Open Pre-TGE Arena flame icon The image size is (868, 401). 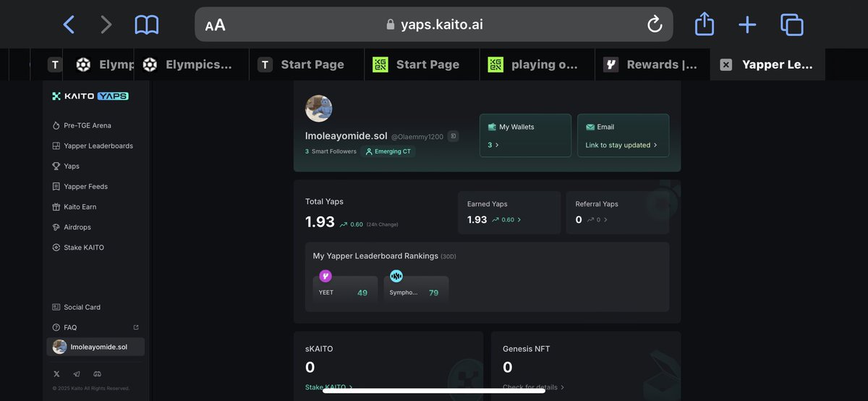[56, 125]
